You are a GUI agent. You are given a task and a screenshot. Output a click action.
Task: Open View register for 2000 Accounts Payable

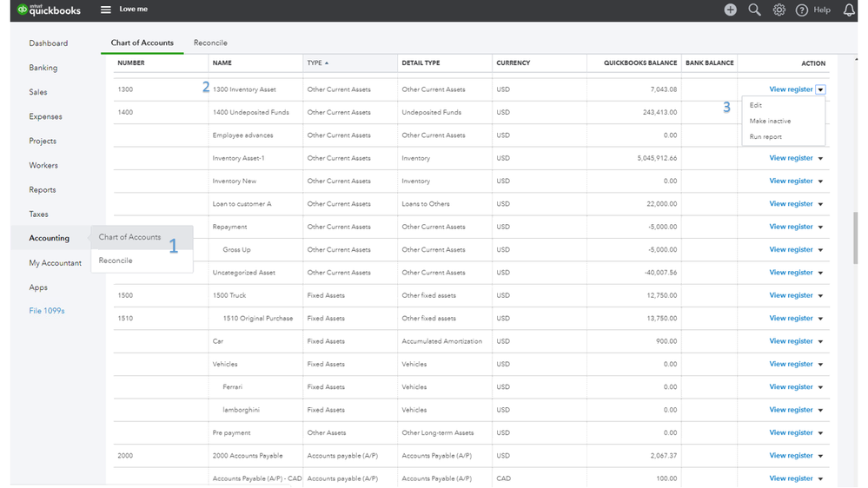[x=791, y=455]
